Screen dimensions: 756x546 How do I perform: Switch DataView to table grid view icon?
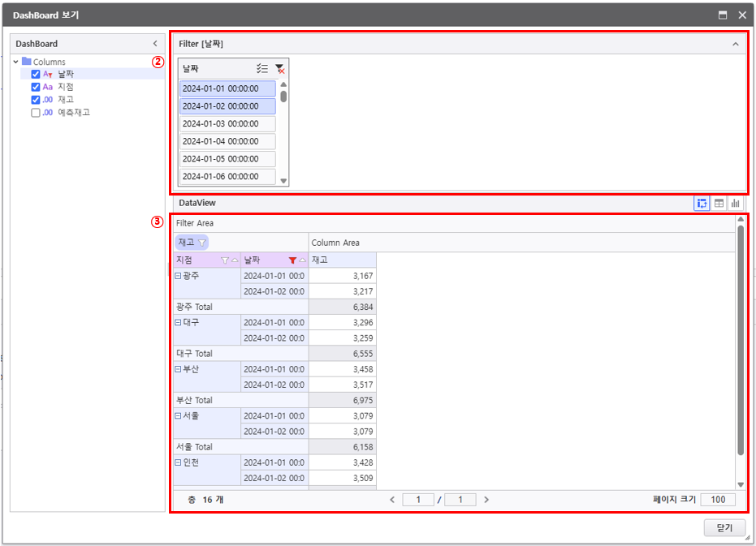coord(719,204)
